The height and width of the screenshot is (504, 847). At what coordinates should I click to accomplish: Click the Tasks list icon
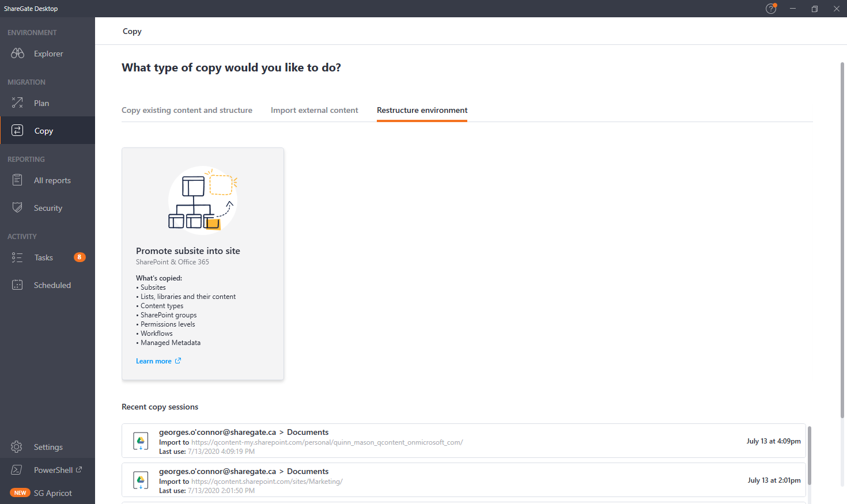coord(17,257)
